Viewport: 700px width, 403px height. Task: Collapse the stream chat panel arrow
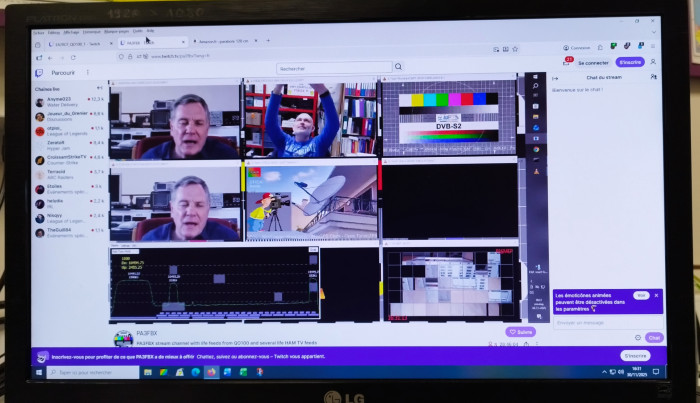point(555,79)
